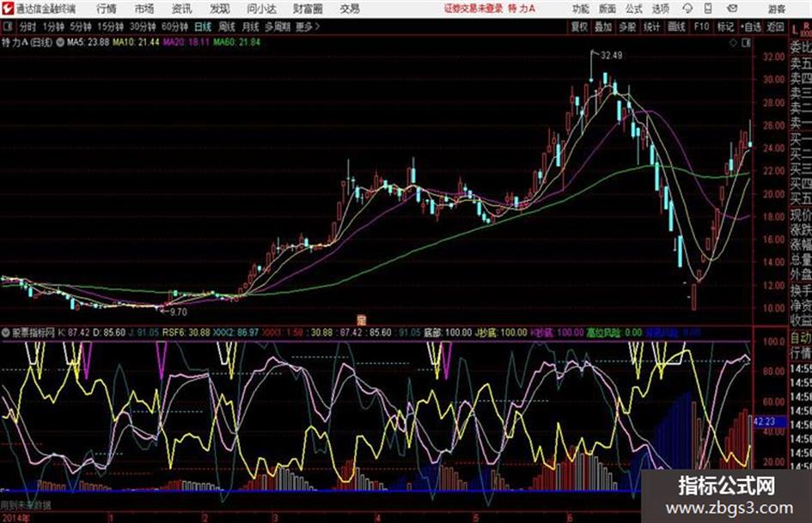Open the 多周期 multi-period view
The image size is (812, 523).
pos(278,27)
